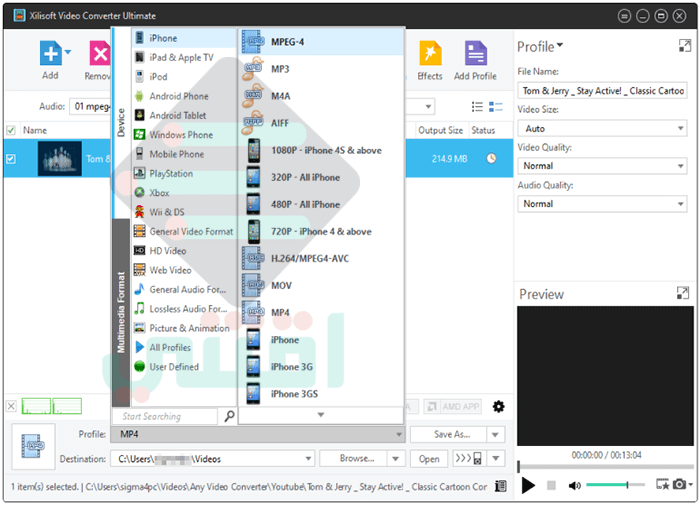Click the Tom & Jerry video thumbnail
700x505 pixels.
point(60,158)
